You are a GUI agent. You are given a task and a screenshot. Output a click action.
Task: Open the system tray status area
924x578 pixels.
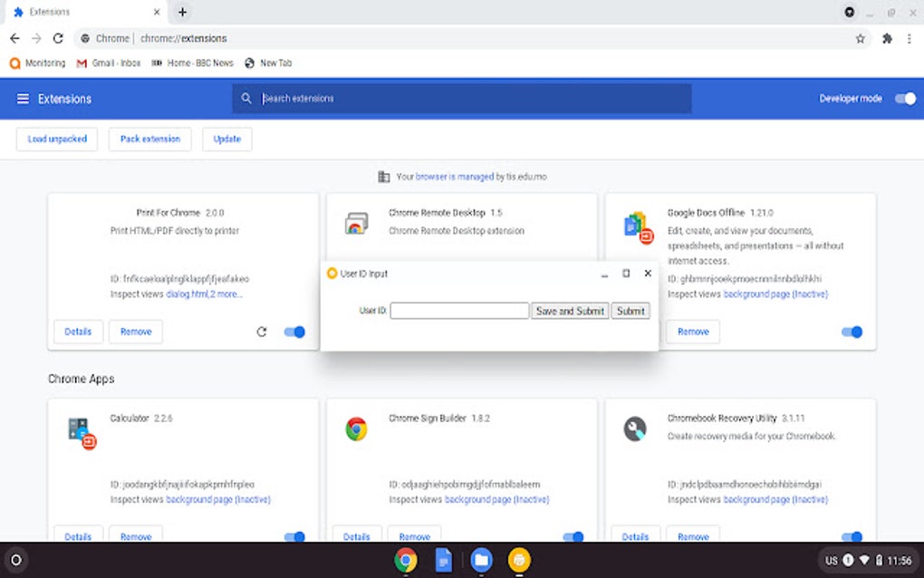click(871, 560)
